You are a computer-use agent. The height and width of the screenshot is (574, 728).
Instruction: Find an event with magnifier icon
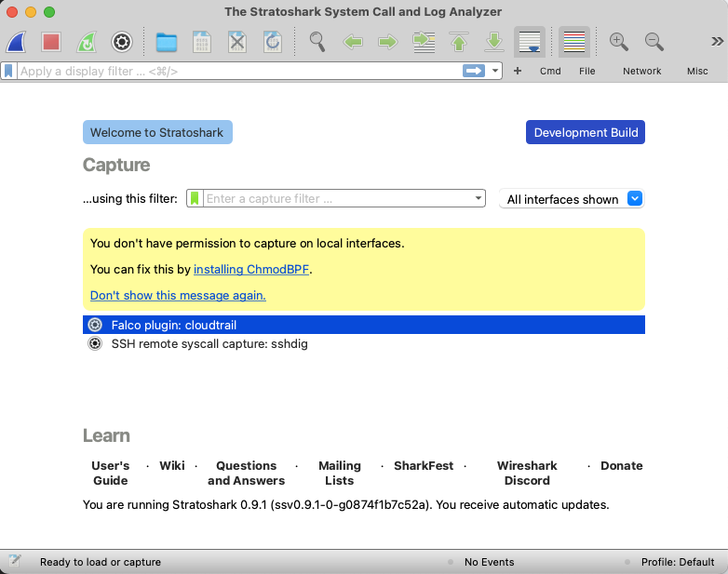pyautogui.click(x=317, y=42)
